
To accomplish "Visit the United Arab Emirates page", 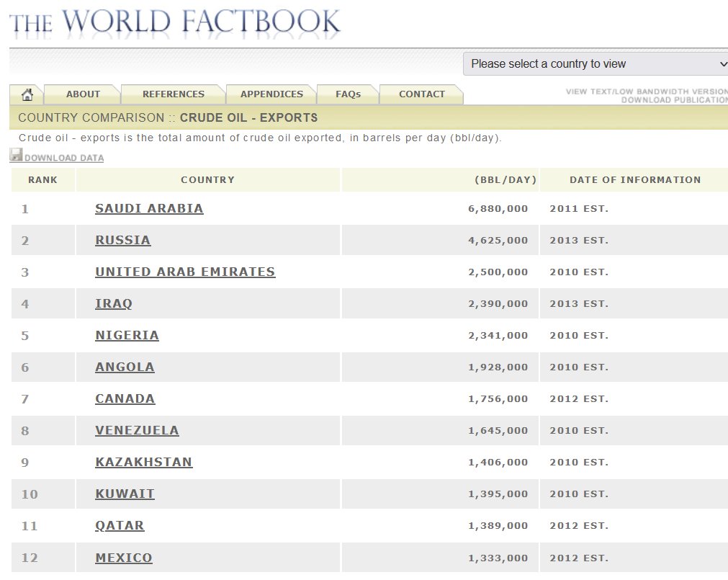I will tap(185, 272).
